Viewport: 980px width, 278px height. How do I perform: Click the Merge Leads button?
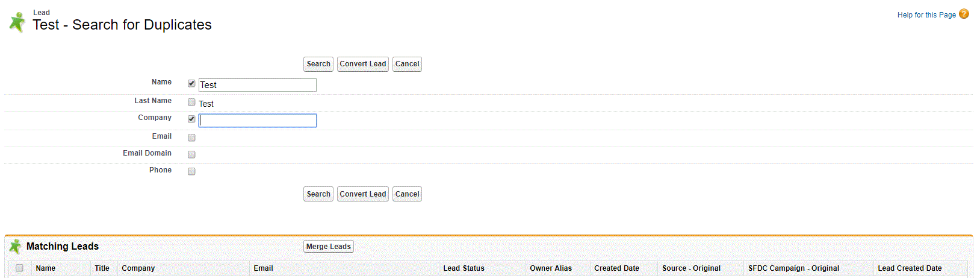[x=328, y=247]
